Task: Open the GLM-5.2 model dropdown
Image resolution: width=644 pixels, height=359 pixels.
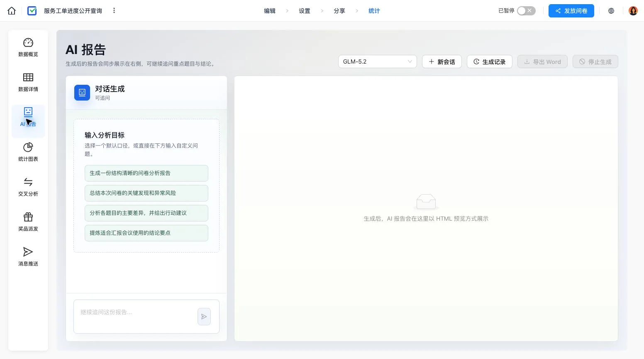Action: pyautogui.click(x=378, y=61)
